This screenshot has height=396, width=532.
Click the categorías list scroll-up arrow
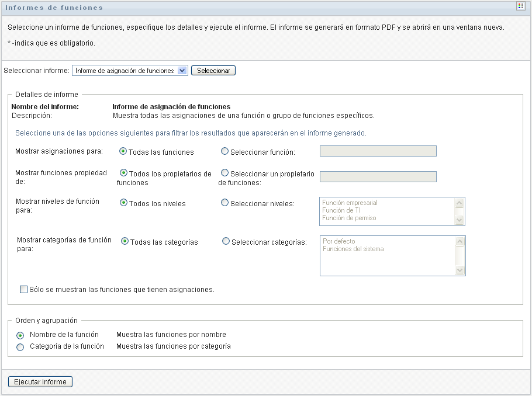pyautogui.click(x=460, y=241)
